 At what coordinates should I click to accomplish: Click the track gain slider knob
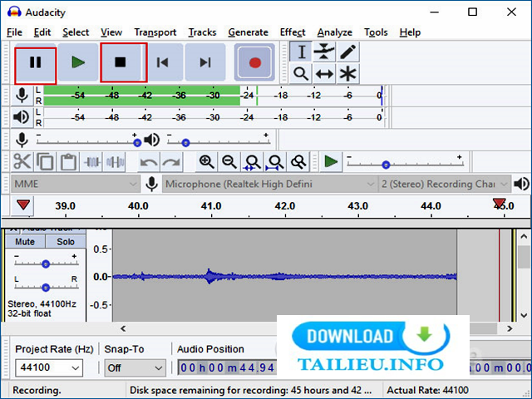pos(46,264)
